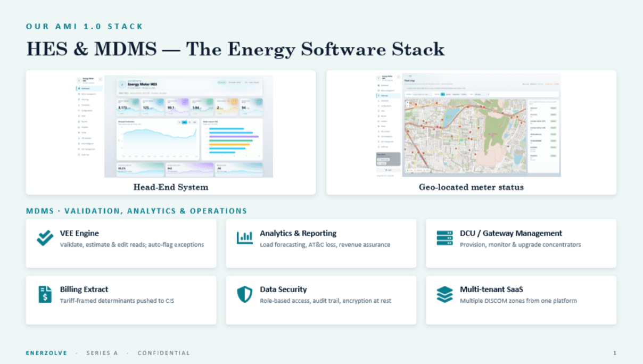
Task: Open the fleet map meter status screenshot
Action: [x=468, y=125]
